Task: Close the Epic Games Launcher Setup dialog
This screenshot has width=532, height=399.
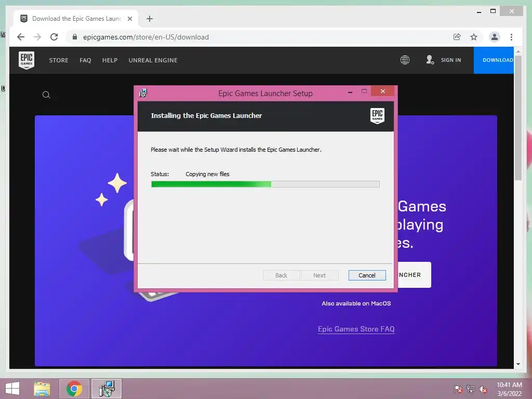Action: click(x=383, y=91)
